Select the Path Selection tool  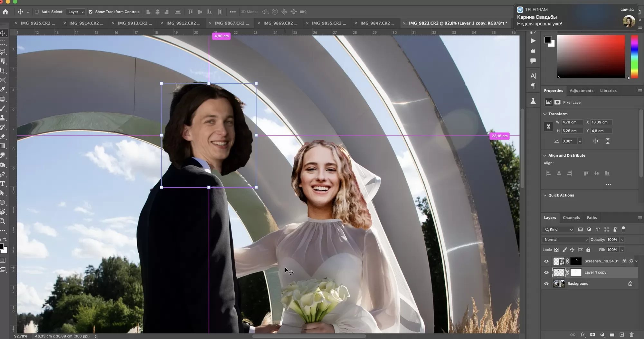(3, 193)
